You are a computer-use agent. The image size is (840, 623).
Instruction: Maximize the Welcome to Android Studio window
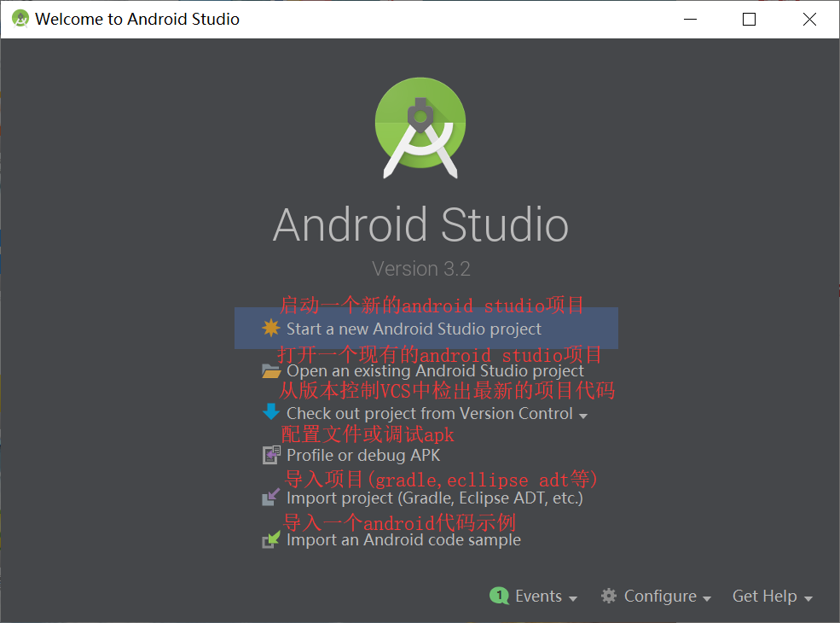(x=749, y=19)
